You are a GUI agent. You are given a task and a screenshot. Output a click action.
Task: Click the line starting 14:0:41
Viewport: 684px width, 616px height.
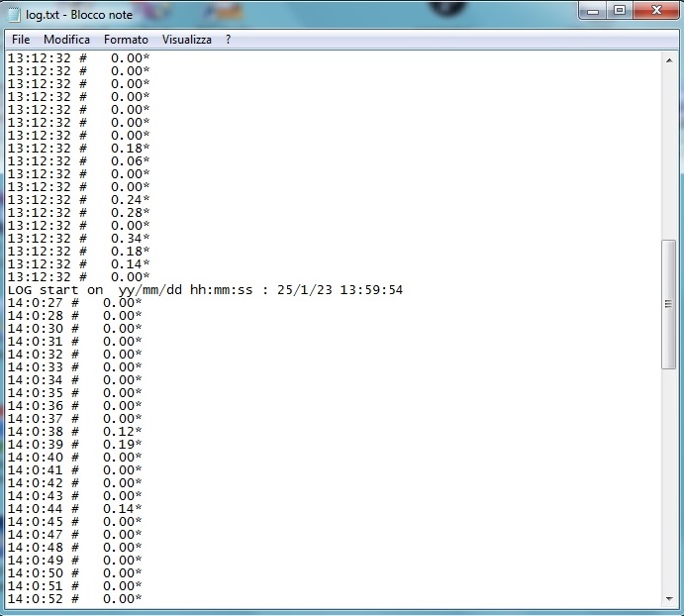click(74, 469)
